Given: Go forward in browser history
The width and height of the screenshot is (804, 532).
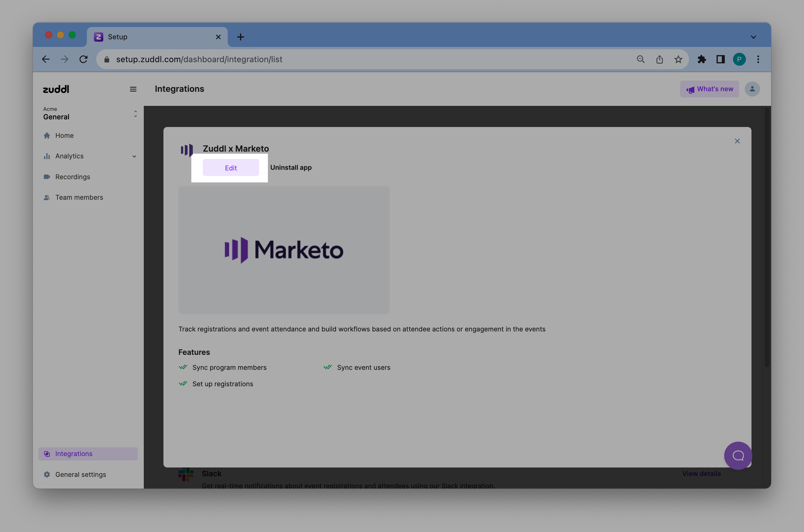Looking at the screenshot, I should (x=65, y=59).
